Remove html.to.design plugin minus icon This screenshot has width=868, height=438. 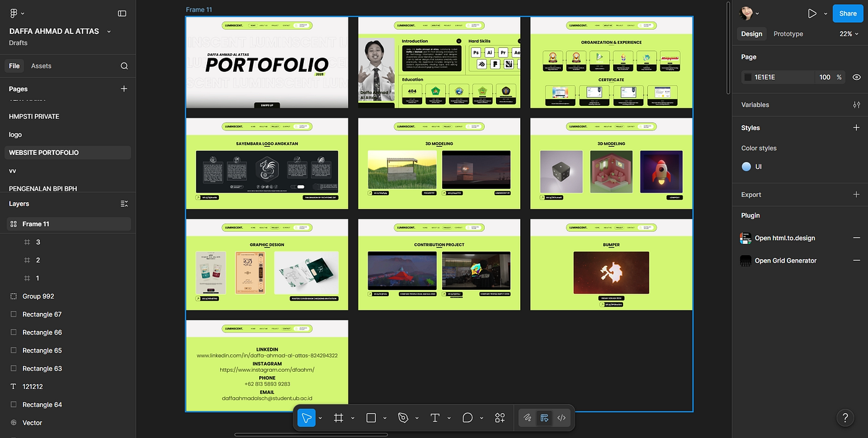856,238
